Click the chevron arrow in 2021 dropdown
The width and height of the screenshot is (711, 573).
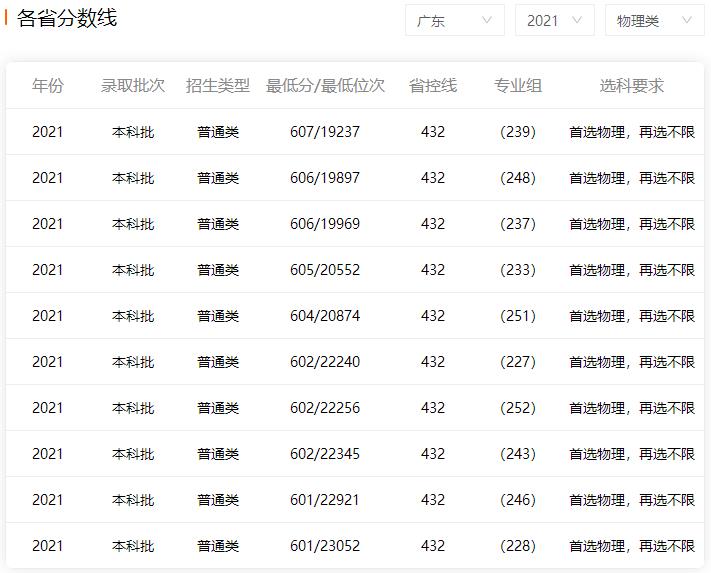pyautogui.click(x=577, y=20)
